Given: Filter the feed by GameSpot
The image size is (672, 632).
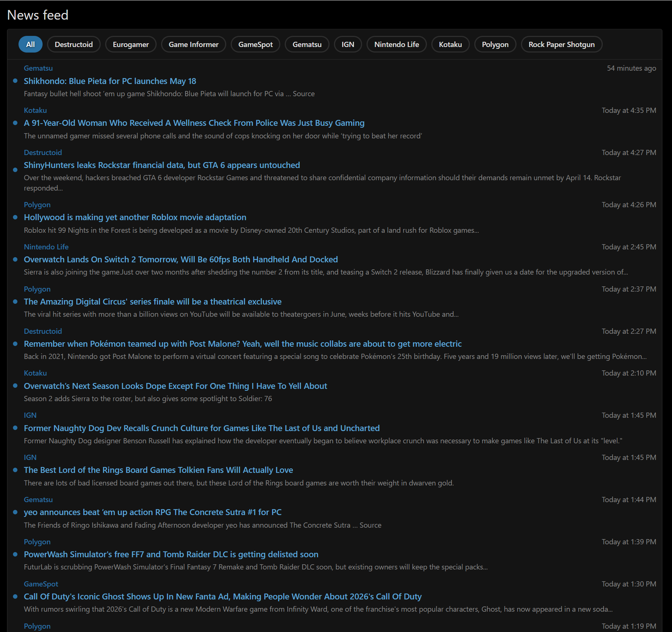Looking at the screenshot, I should click(x=255, y=44).
